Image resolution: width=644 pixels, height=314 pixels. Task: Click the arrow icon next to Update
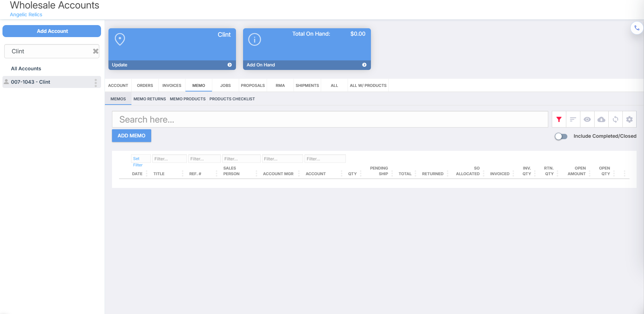tap(230, 65)
